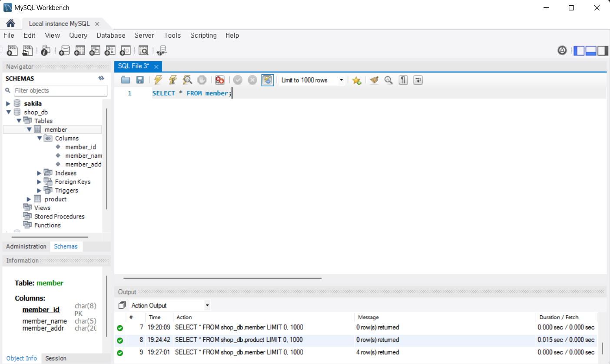Select the SQL File 3 tab

tap(134, 66)
